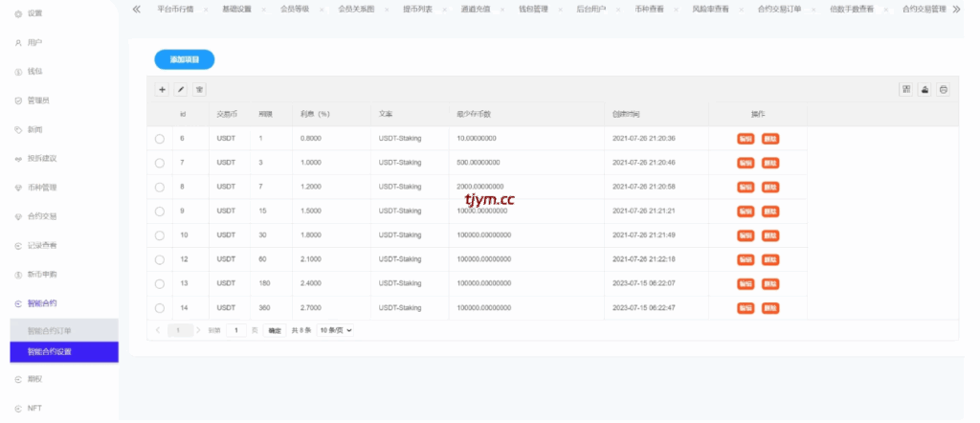Click the print icon above the table
Viewport: 980px width, 423px height.
pos(944,89)
